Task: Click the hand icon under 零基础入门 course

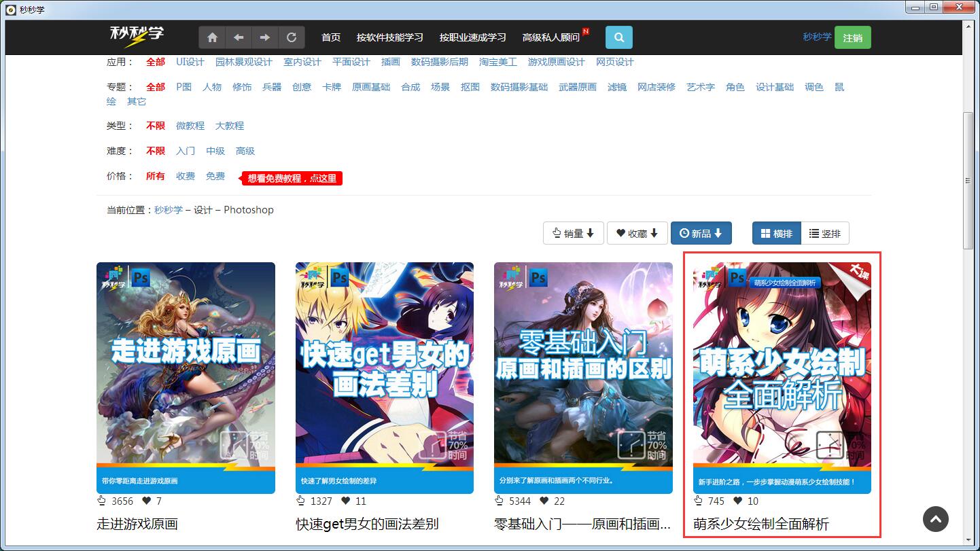Action: pos(500,501)
